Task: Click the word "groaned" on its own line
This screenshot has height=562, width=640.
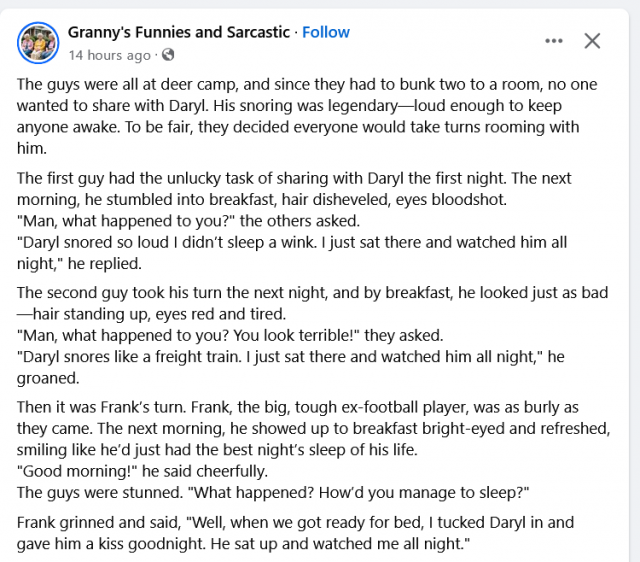Action: 48,378
